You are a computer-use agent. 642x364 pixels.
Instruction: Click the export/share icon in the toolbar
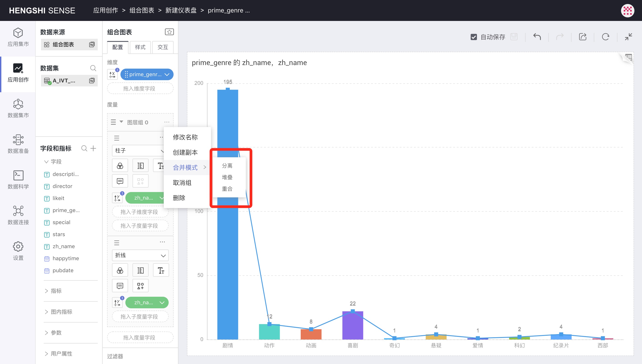click(583, 37)
